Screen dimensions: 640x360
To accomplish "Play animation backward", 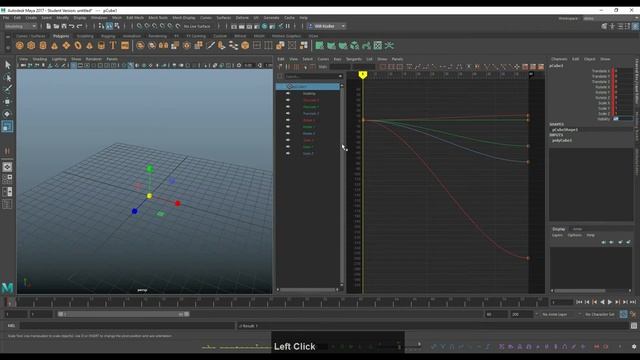I will pos(602,302).
